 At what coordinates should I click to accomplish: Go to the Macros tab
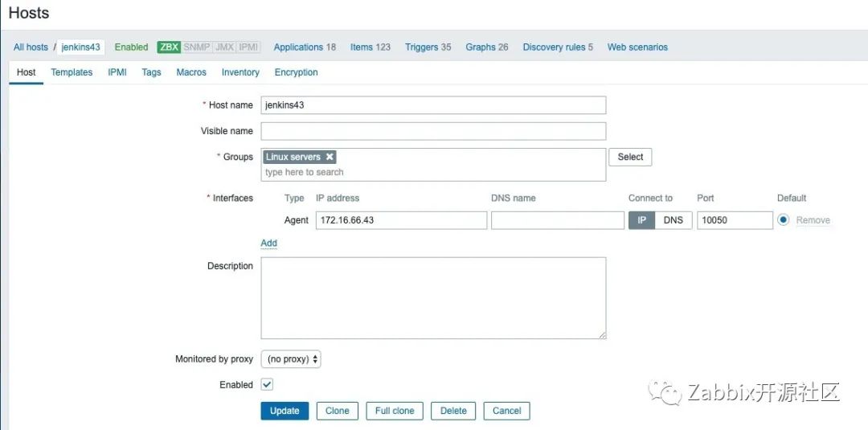click(191, 72)
